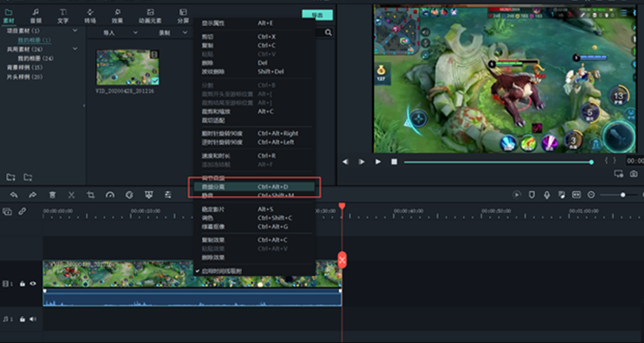Image resolution: width=644 pixels, height=343 pixels.
Task: Choose the Ctrl+R speed and duration entry
Action: (x=254, y=156)
